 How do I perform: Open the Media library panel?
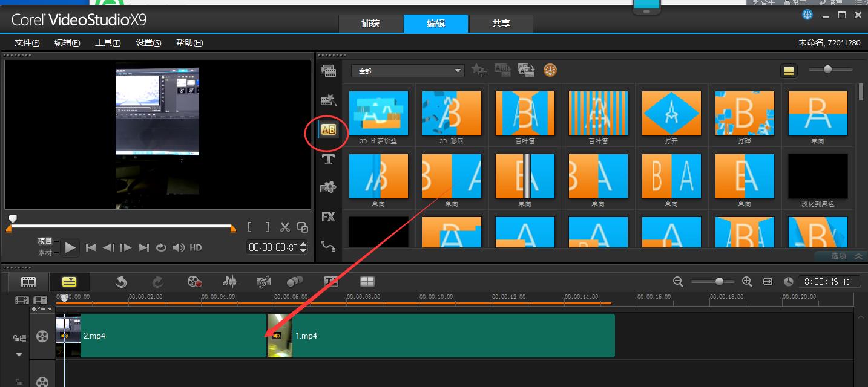click(329, 71)
